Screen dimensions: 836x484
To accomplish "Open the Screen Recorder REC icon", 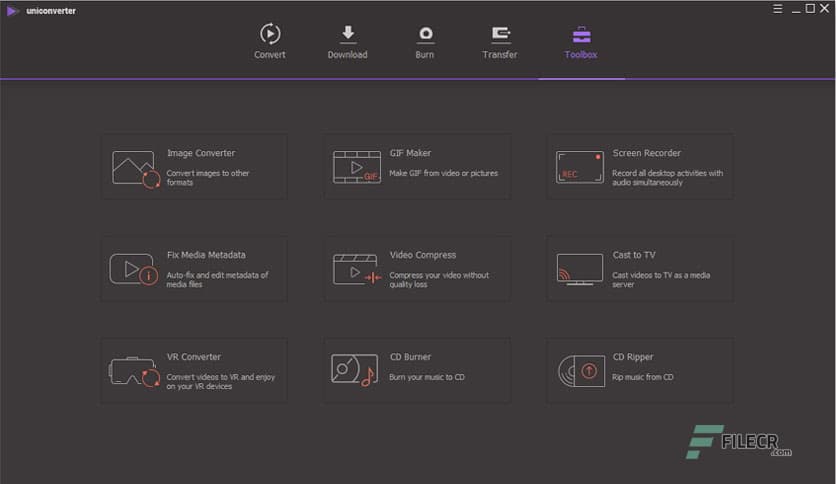I will click(x=580, y=167).
